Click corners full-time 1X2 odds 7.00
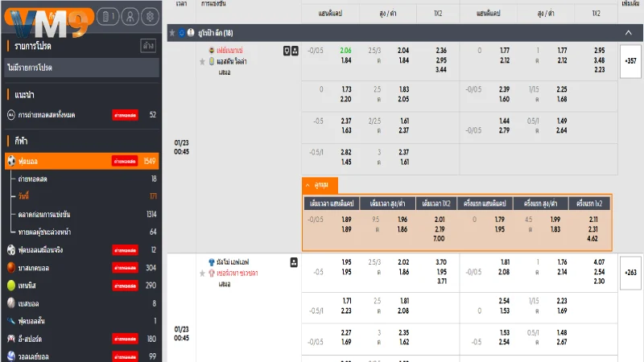Screen dimensions: 644x362 click(x=439, y=238)
